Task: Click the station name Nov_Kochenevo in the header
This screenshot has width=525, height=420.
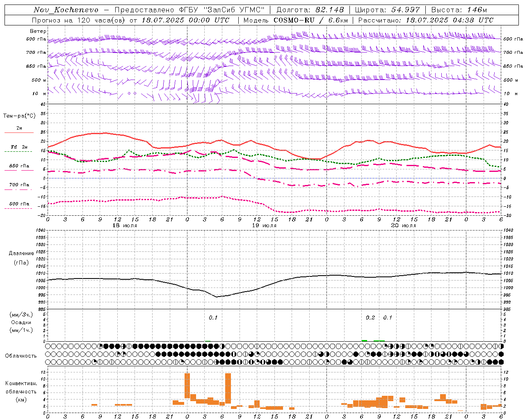Action: [66, 10]
